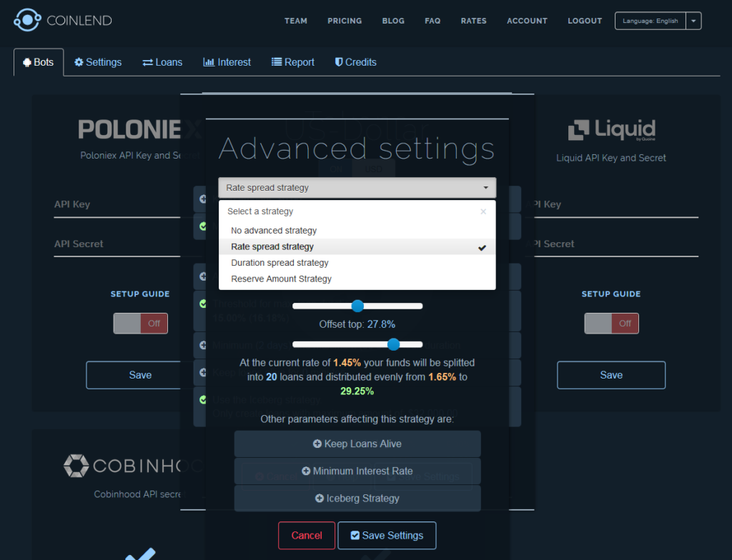This screenshot has height=560, width=732.
Task: Click the 29.25% maximum rate value
Action: 357,391
